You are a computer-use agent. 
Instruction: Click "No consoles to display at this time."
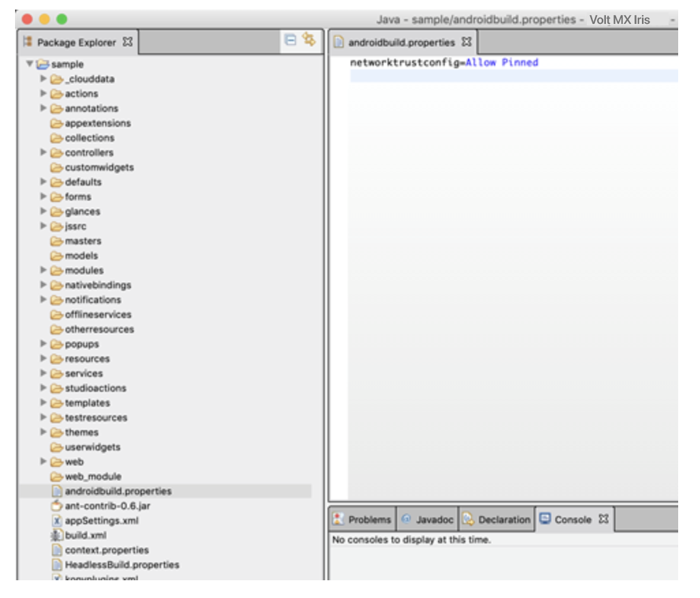coord(411,540)
